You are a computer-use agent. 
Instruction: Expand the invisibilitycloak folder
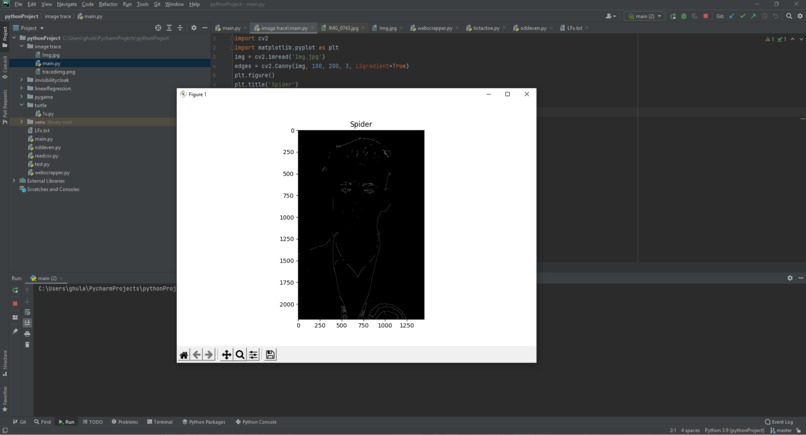tap(22, 80)
